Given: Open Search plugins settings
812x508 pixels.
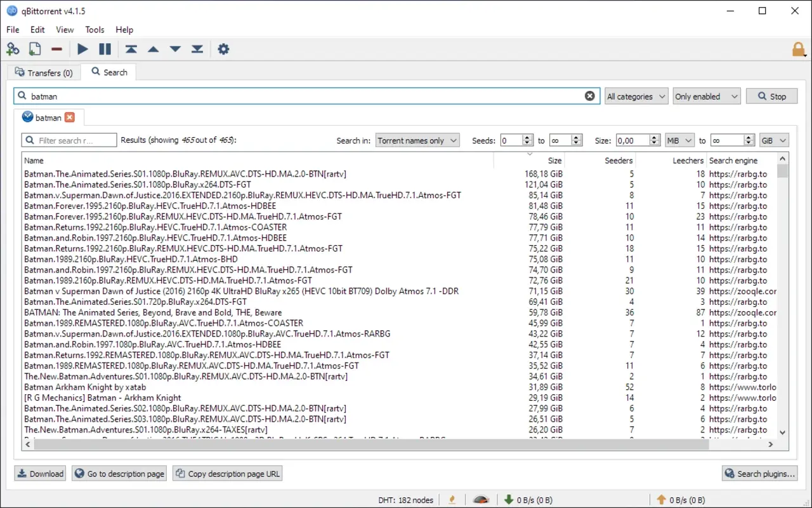Looking at the screenshot, I should pos(759,473).
